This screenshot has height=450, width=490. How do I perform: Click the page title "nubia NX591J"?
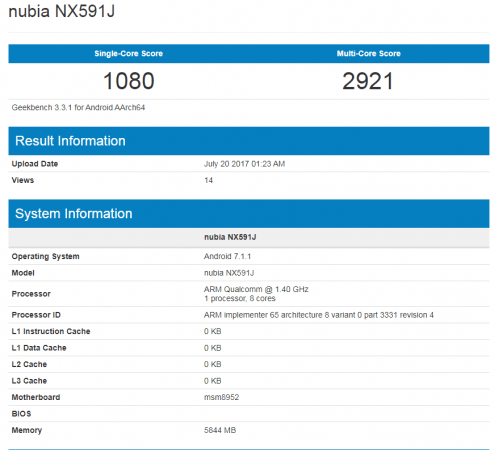tap(62, 11)
